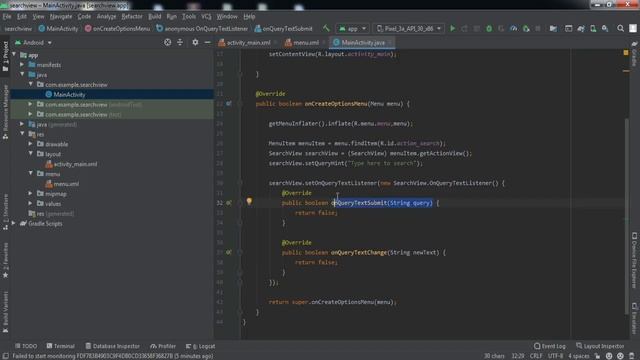The height and width of the screenshot is (360, 640).
Task: Open the Tools menu
Action: [189, 16]
